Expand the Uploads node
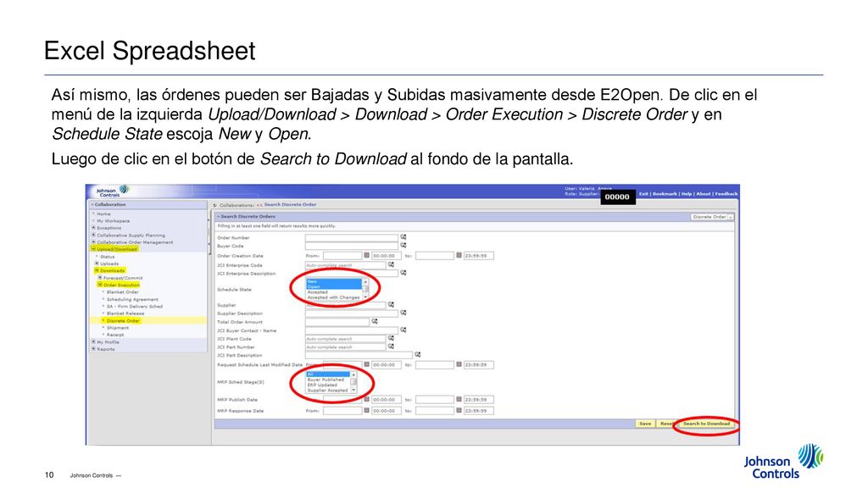This screenshot has width=868, height=488. 97,263
